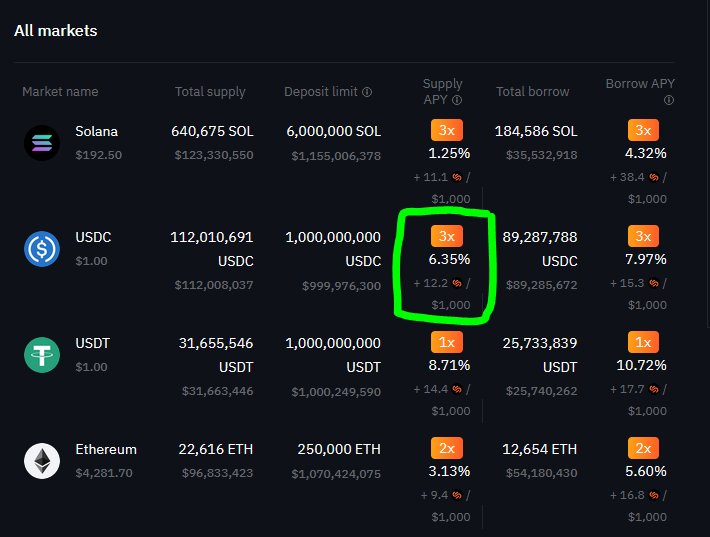
Task: Click USDC borrow value $89,285,672
Action: (542, 285)
